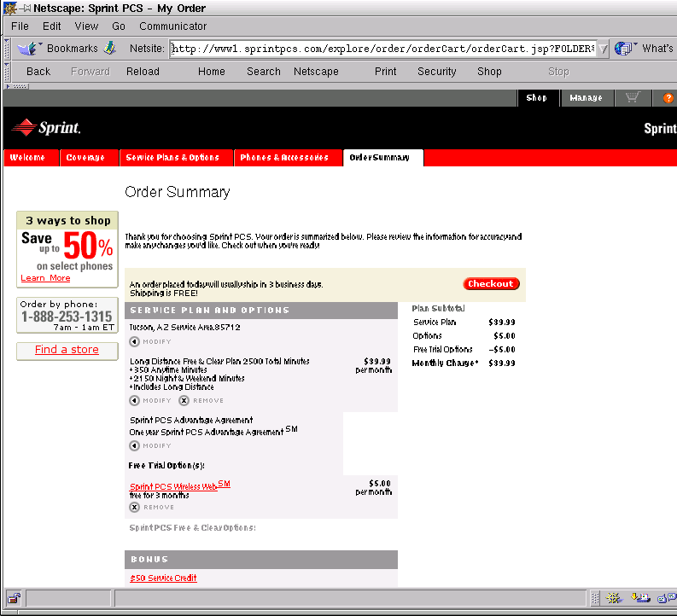This screenshot has width=677, height=616.
Task: Click the Forward toolbar button
Action: [90, 72]
